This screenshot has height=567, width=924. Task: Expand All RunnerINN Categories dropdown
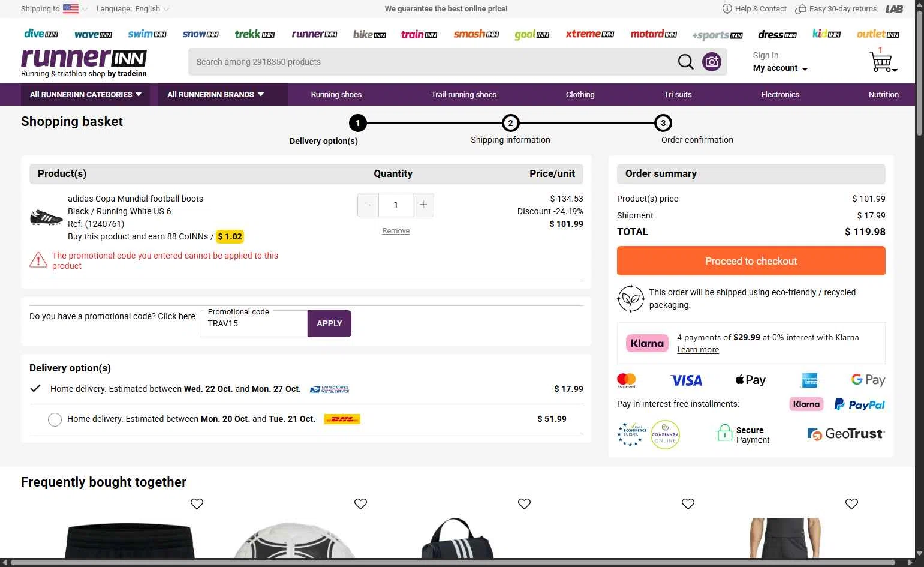tap(86, 95)
